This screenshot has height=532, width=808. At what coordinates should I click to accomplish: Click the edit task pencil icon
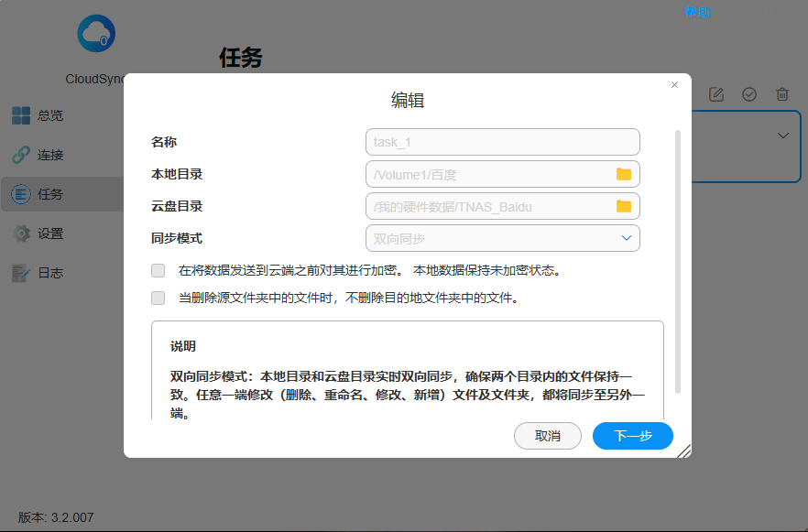[716, 94]
